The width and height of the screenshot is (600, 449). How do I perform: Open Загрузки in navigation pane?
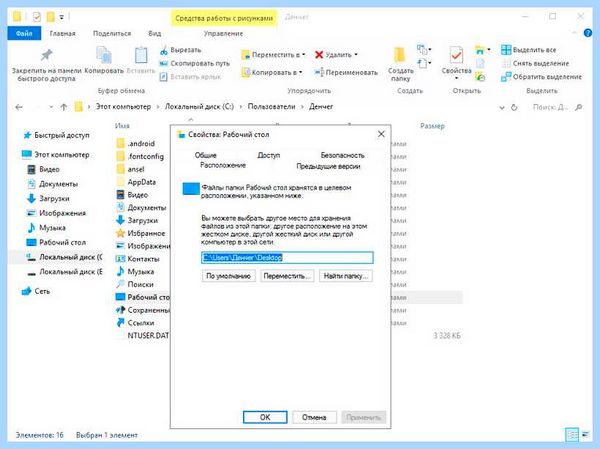tap(48, 199)
